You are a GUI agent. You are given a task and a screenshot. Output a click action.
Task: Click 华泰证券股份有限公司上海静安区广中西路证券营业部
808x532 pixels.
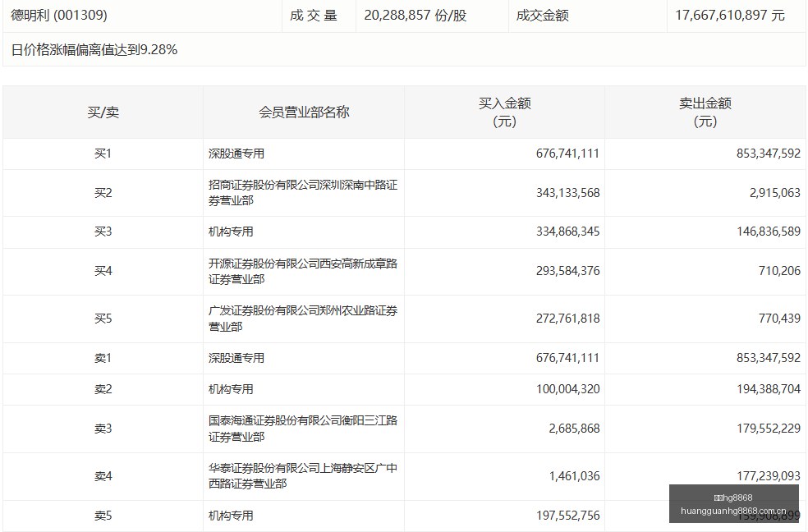pos(303,476)
